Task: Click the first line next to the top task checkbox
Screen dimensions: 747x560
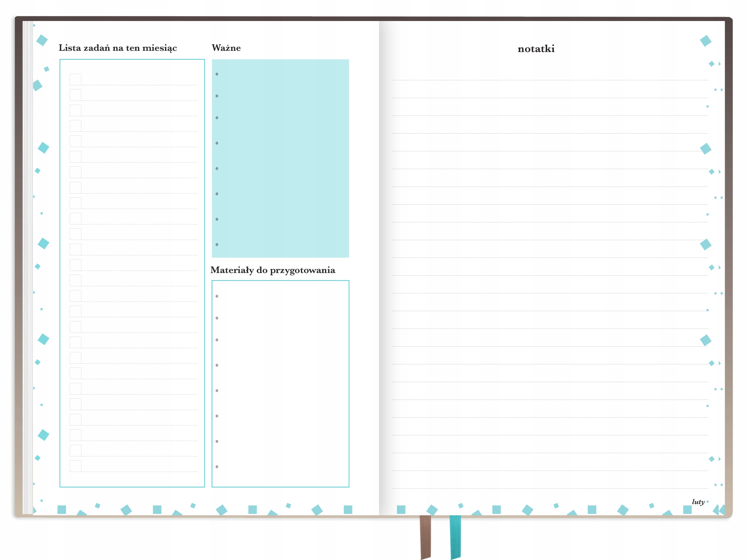Action: click(139, 85)
